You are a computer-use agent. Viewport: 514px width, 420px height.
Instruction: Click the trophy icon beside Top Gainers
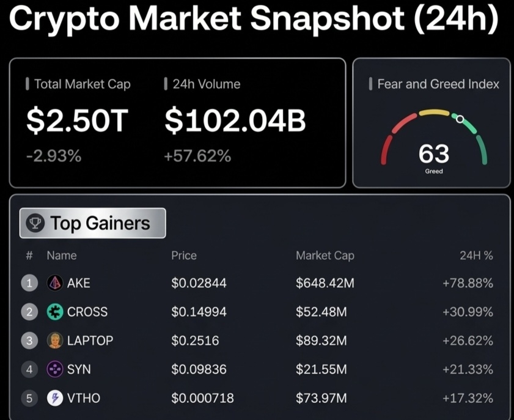coord(35,223)
